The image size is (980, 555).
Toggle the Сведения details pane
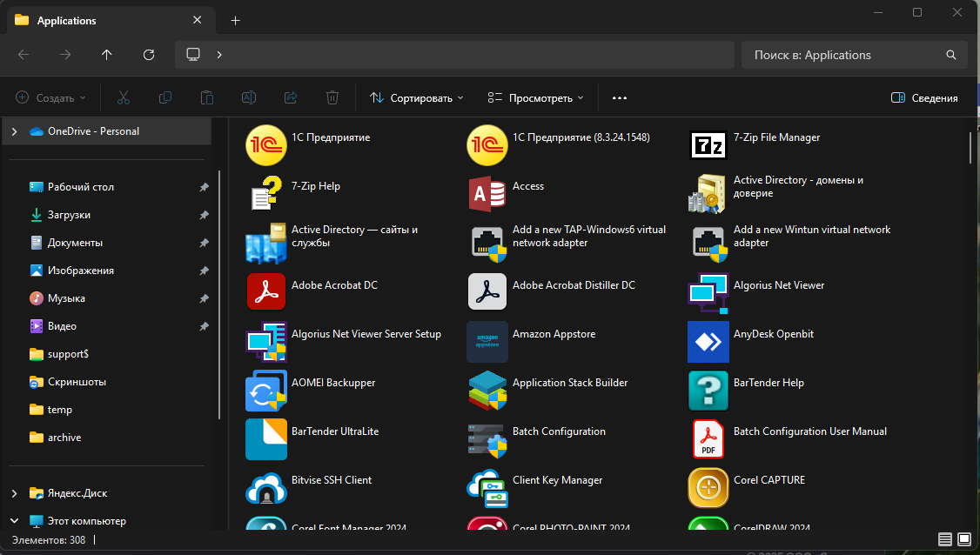tap(924, 97)
